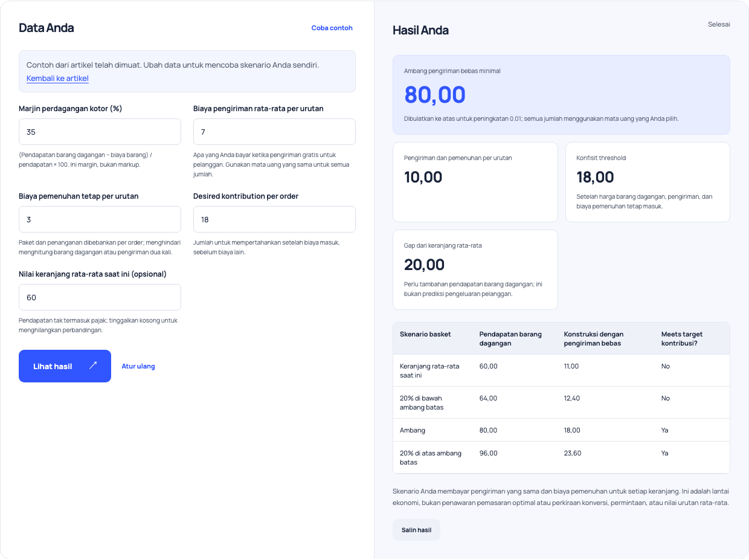Viewport: 749px width, 560px height.
Task: Copy results using "Salin hasil" button
Action: point(416,530)
